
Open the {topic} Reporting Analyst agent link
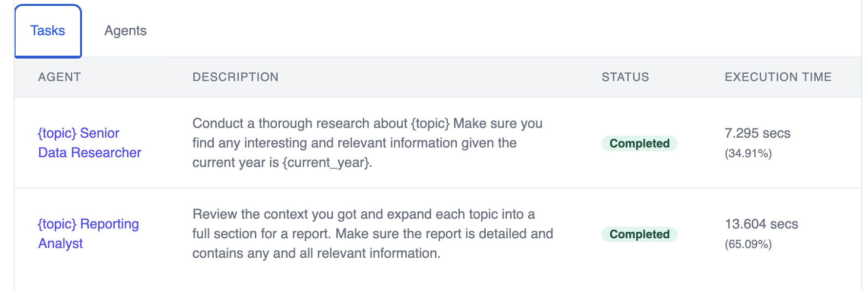88,234
